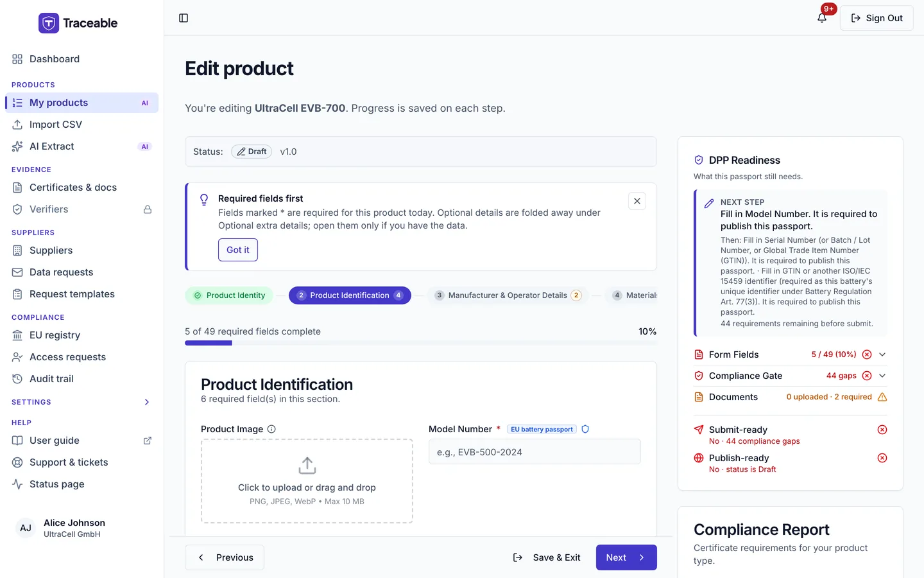Viewport: 924px width, 578px height.
Task: Click the Next button
Action: [626, 557]
